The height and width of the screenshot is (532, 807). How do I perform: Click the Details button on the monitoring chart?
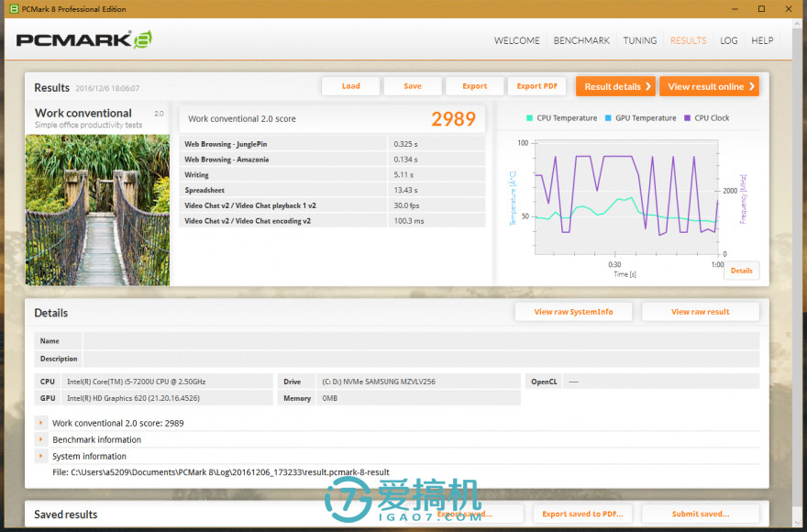coord(741,271)
